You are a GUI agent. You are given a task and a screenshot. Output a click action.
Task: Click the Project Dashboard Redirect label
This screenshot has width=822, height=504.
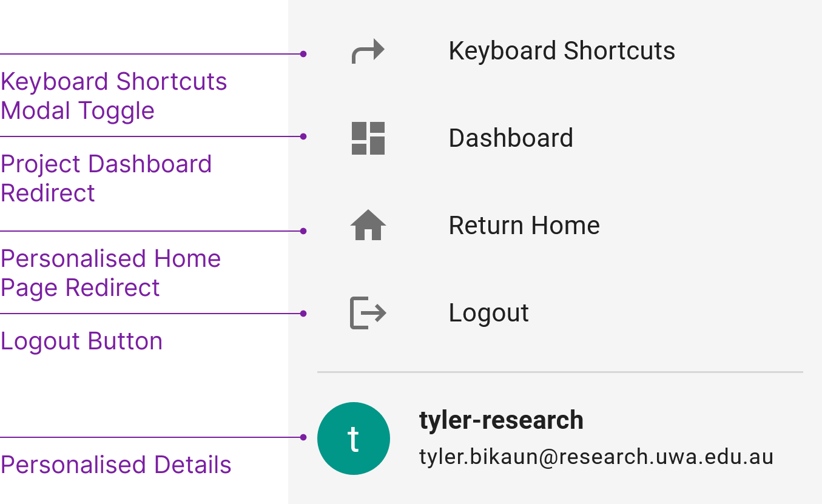[107, 178]
